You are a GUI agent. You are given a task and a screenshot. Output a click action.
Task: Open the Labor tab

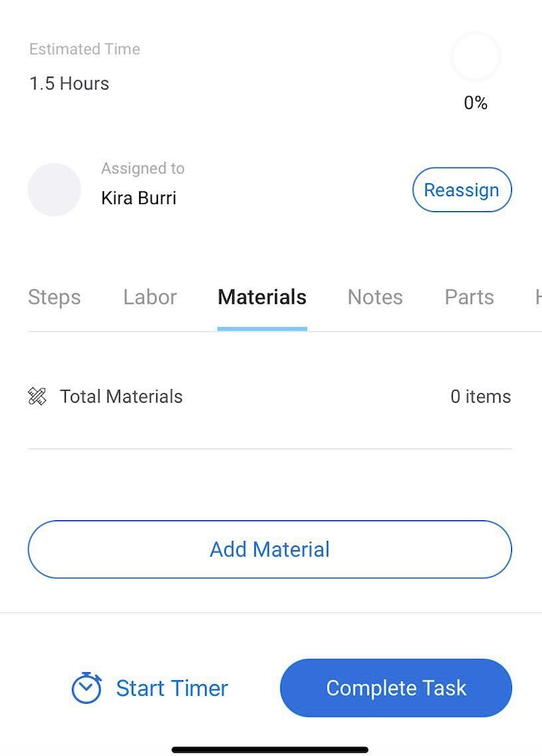pyautogui.click(x=150, y=297)
